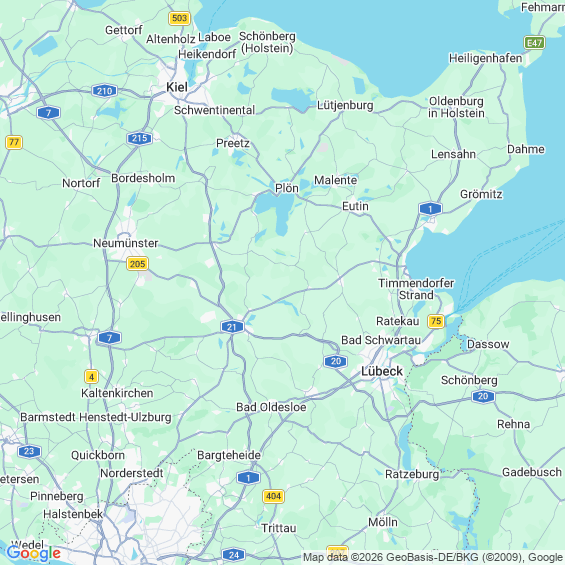Click the A 23 highway shield
Screen dimensions: 565x565
coord(30,451)
